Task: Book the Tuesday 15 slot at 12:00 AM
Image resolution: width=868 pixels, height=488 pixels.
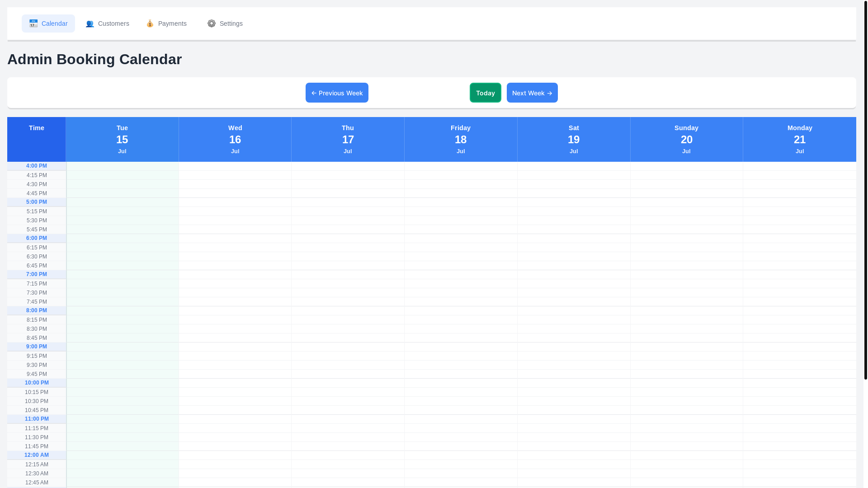Action: click(x=123, y=455)
